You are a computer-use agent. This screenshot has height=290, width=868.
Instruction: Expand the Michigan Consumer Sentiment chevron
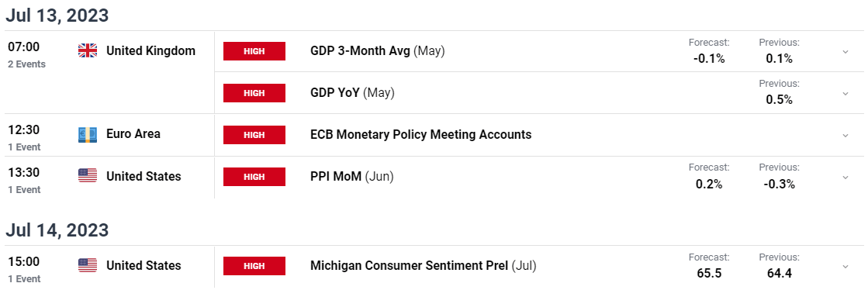846,266
